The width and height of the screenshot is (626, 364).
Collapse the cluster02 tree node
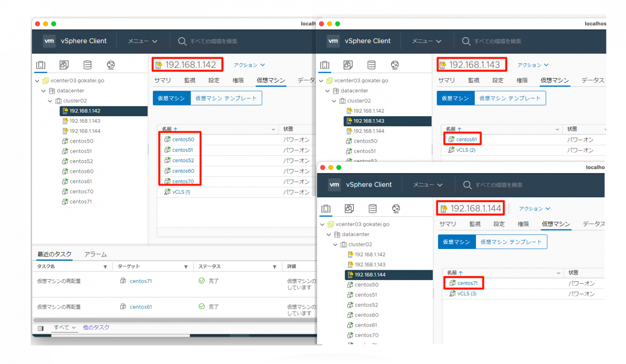point(49,101)
